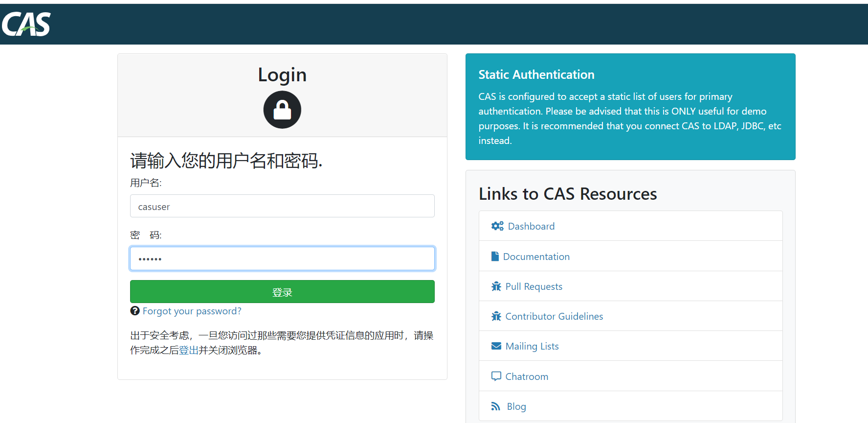Focus the username field containing casuser

tap(282, 206)
